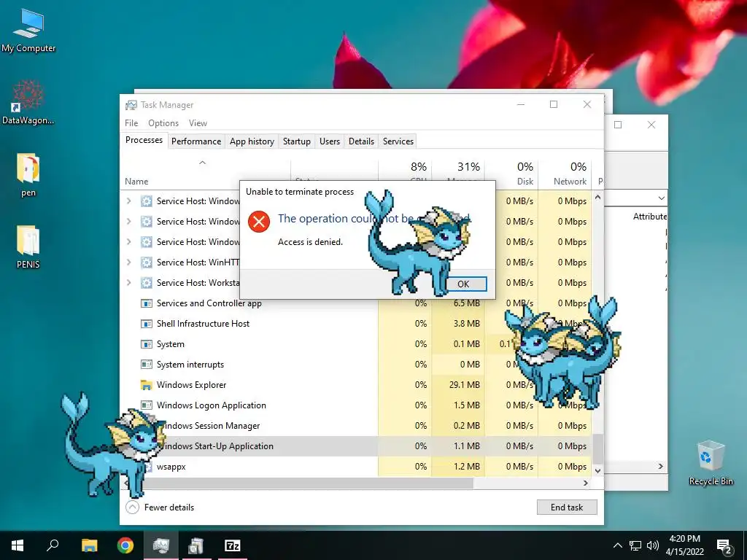Expand the Service Host: WinHTT row

tap(128, 262)
